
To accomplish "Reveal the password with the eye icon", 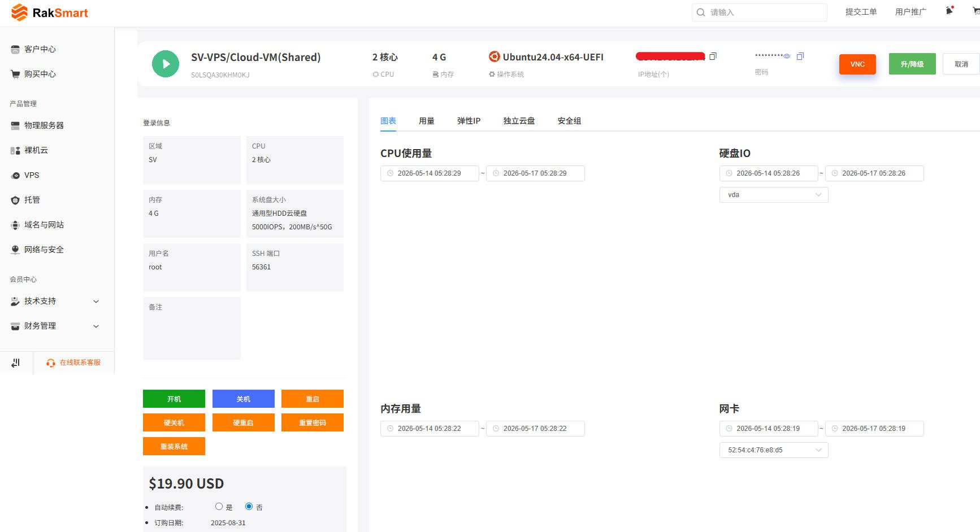I will pyautogui.click(x=787, y=56).
